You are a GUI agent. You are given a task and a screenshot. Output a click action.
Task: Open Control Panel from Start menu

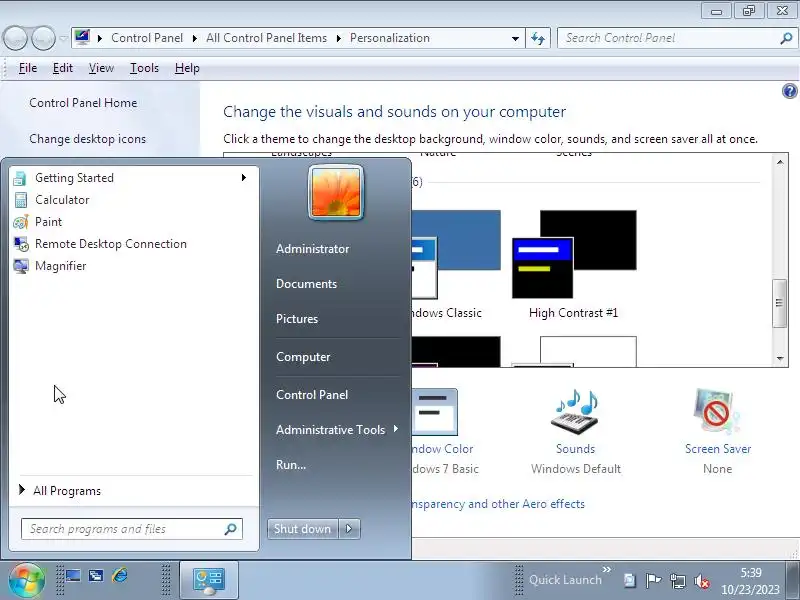312,395
